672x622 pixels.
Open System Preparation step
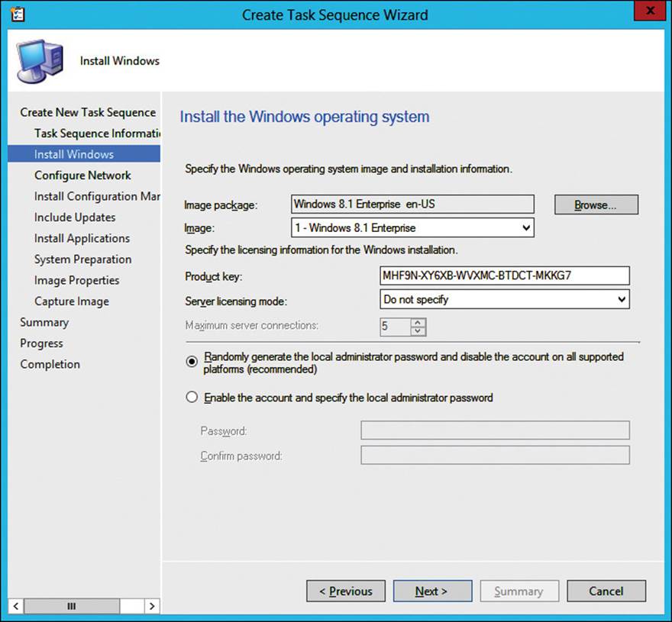(82, 259)
